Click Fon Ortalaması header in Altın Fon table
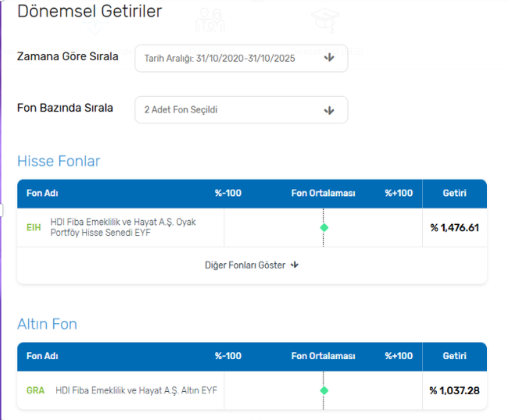 323,356
